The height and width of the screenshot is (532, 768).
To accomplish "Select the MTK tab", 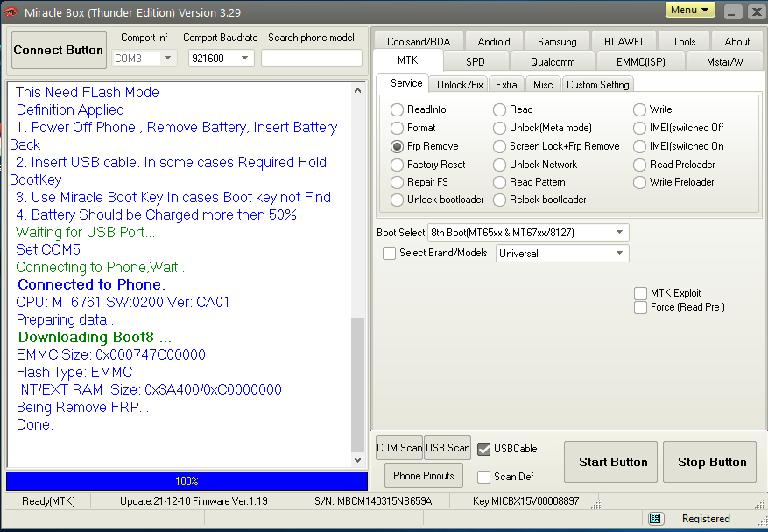I will coord(407,60).
